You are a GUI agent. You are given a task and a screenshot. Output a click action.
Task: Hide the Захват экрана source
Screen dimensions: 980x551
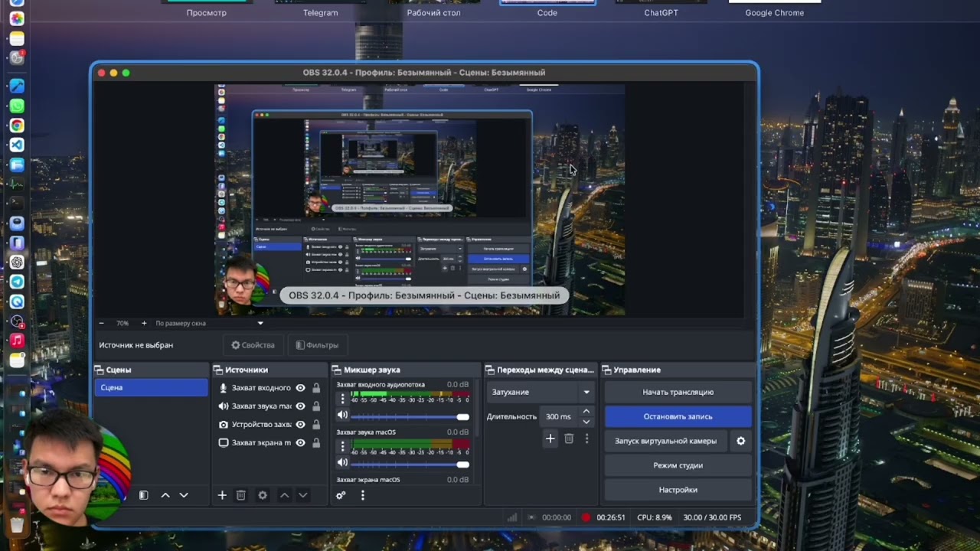[x=301, y=442]
